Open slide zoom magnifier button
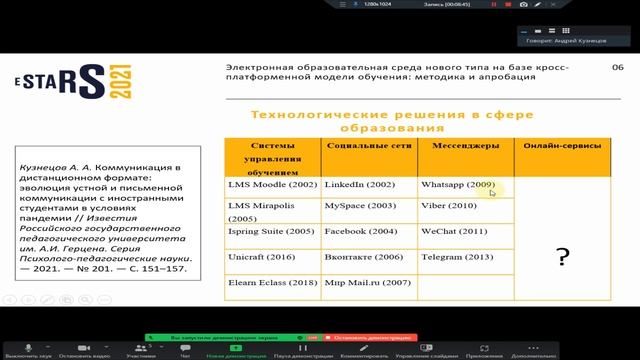This screenshot has width=640, height=360. click(85, 300)
